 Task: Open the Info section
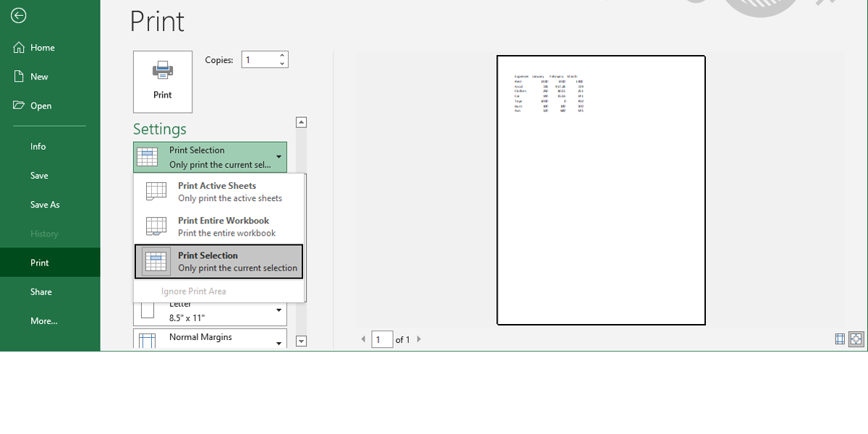click(50, 146)
